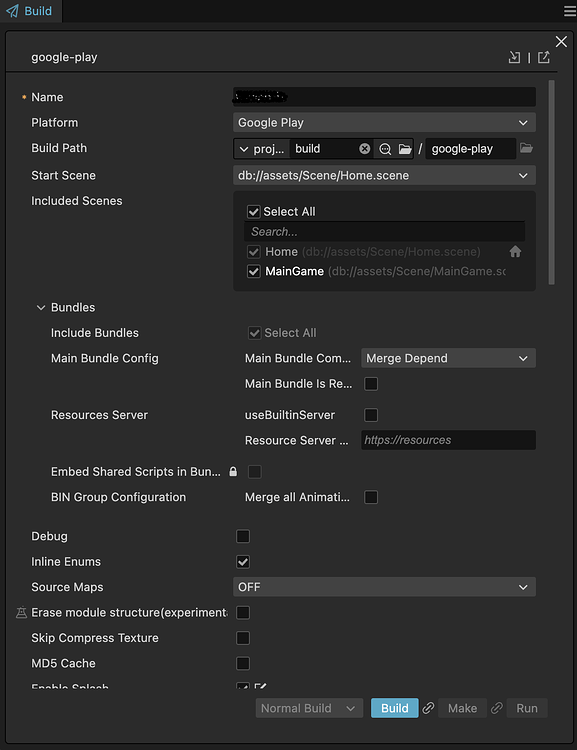Screen dimensions: 577x750
Task: Click the BIN Group Configuration label
Action: tap(118, 497)
